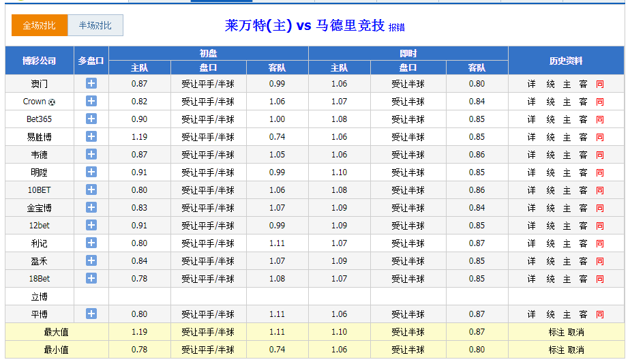Open red 同 link for 利记 row
Image resolution: width=630 pixels, height=364 pixels.
600,243
